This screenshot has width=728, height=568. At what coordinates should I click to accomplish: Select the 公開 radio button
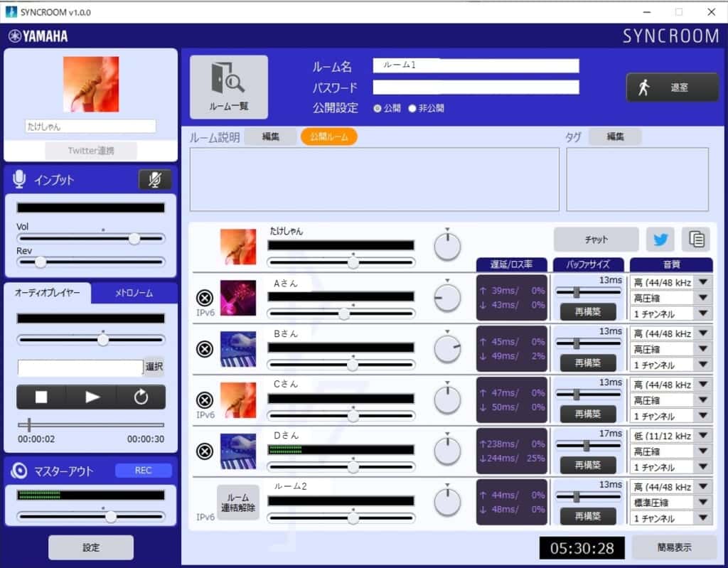pyautogui.click(x=378, y=108)
